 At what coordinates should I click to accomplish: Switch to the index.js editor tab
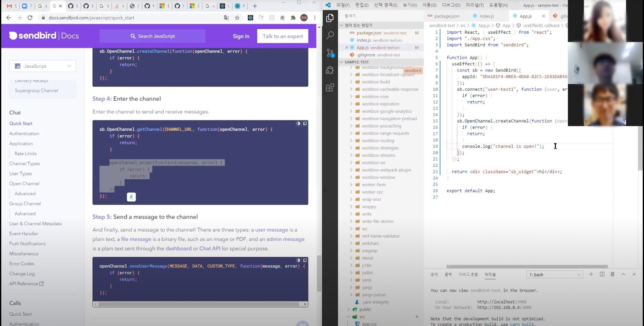(487, 16)
